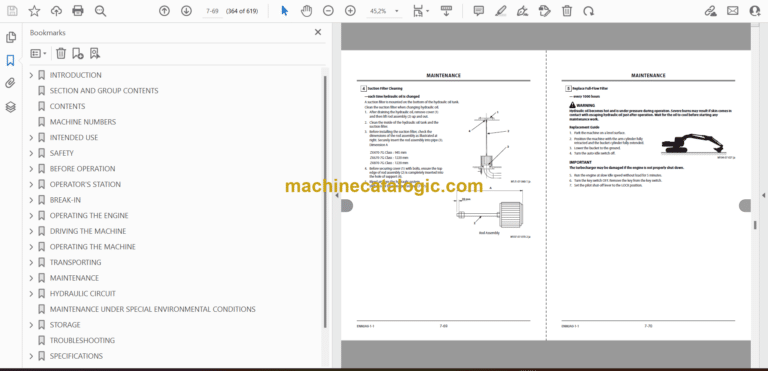Select the Highlight text pen tool

[501, 11]
